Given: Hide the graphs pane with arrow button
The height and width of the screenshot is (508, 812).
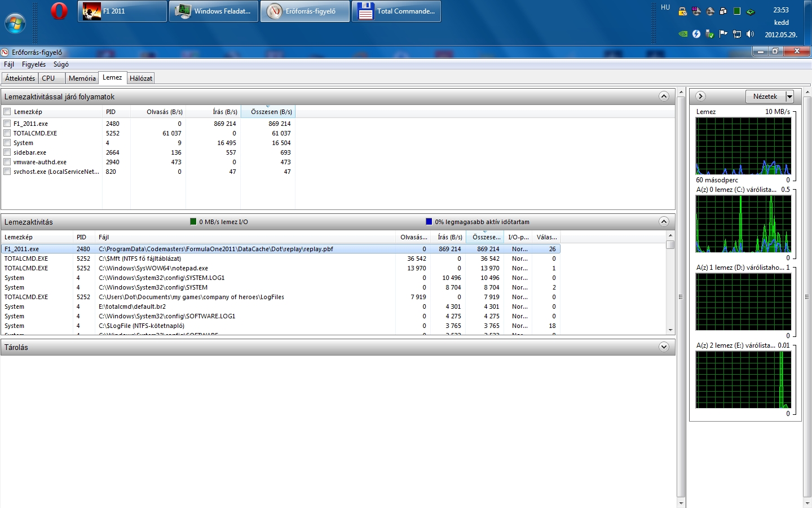Looking at the screenshot, I should (x=700, y=97).
